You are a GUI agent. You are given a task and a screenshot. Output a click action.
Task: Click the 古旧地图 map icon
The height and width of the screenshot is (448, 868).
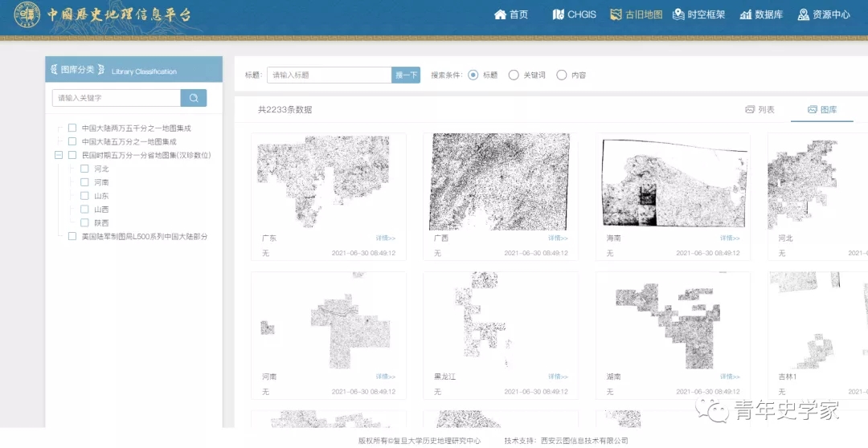pyautogui.click(x=616, y=14)
